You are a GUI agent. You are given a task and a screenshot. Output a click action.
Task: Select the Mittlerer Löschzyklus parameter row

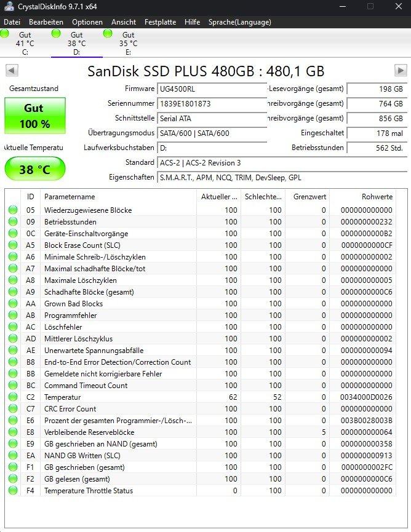[x=201, y=339]
